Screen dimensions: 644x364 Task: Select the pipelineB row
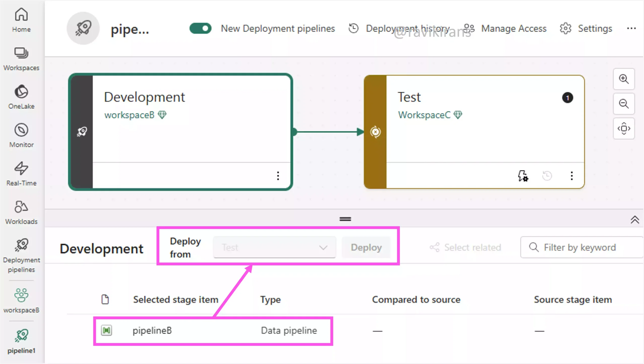(355, 331)
